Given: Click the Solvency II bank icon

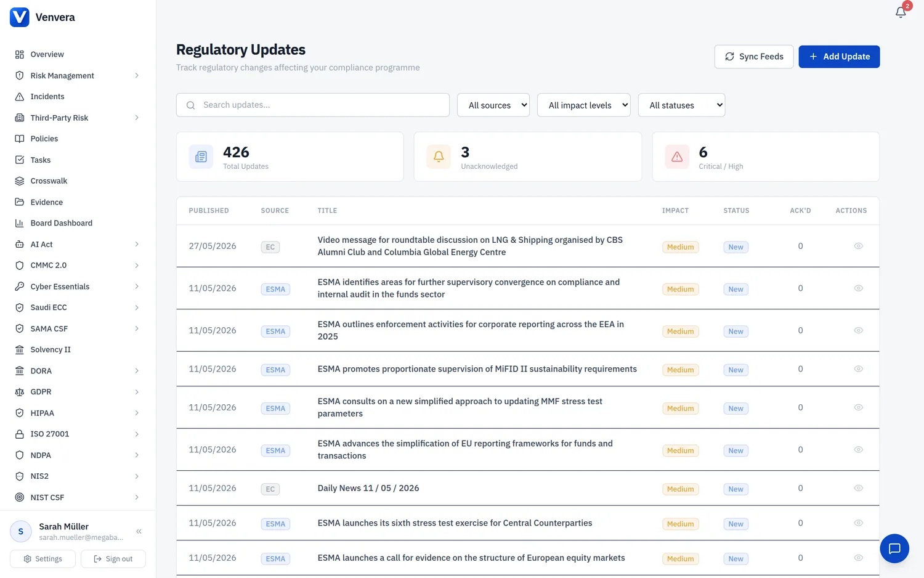Looking at the screenshot, I should (20, 349).
